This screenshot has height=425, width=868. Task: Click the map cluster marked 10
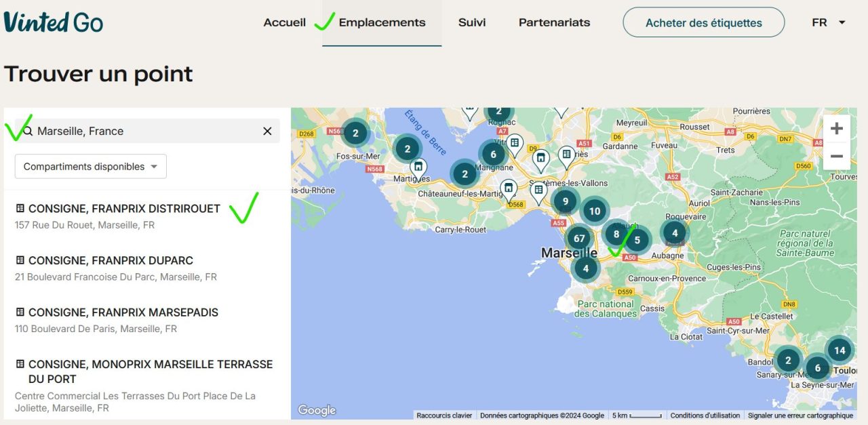point(594,211)
